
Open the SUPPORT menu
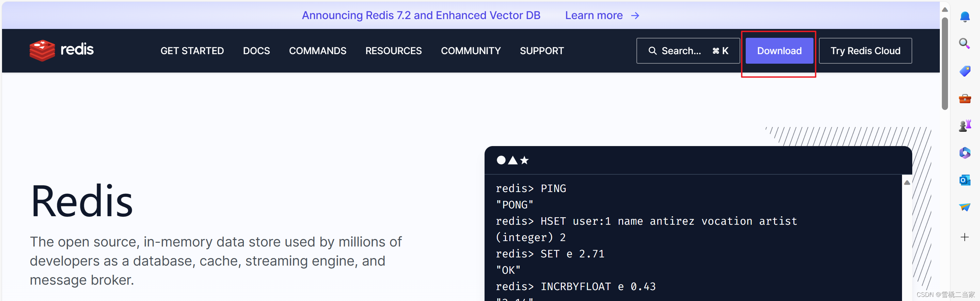pyautogui.click(x=542, y=51)
